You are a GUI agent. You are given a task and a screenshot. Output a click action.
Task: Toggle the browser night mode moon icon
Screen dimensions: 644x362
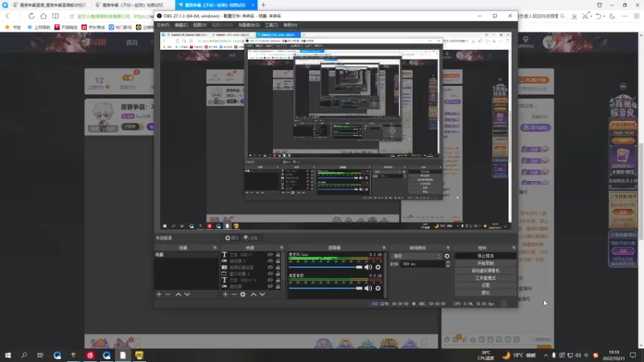coord(613,16)
